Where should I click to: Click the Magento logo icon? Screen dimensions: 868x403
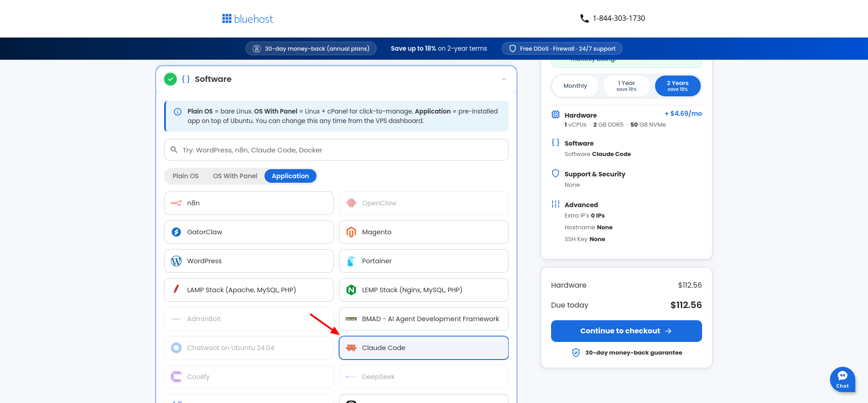coord(351,232)
